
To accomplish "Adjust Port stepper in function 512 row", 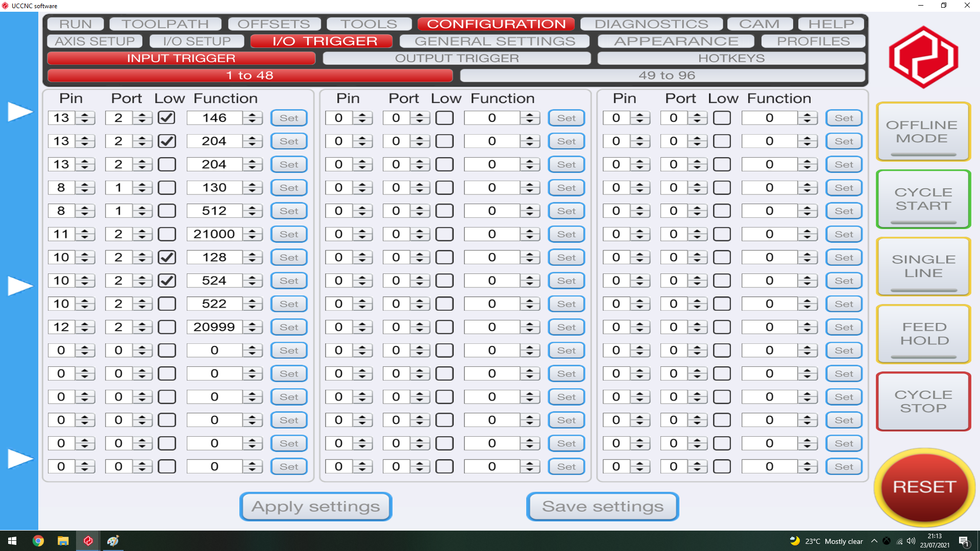I will [142, 211].
